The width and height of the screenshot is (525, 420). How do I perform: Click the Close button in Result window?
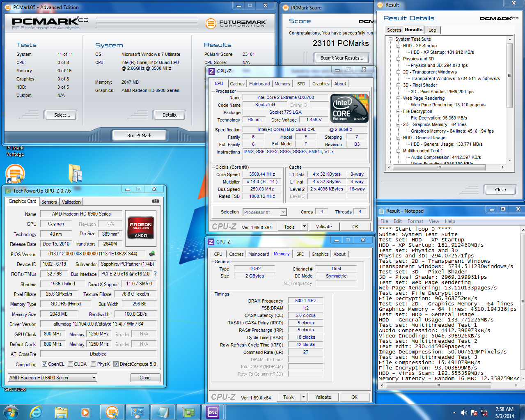point(500,190)
